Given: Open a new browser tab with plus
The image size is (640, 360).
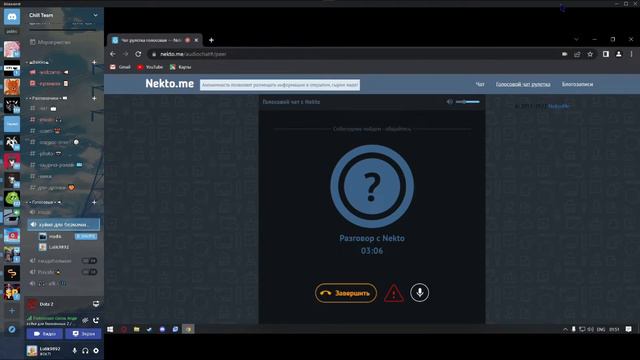Looking at the screenshot, I should [x=211, y=40].
